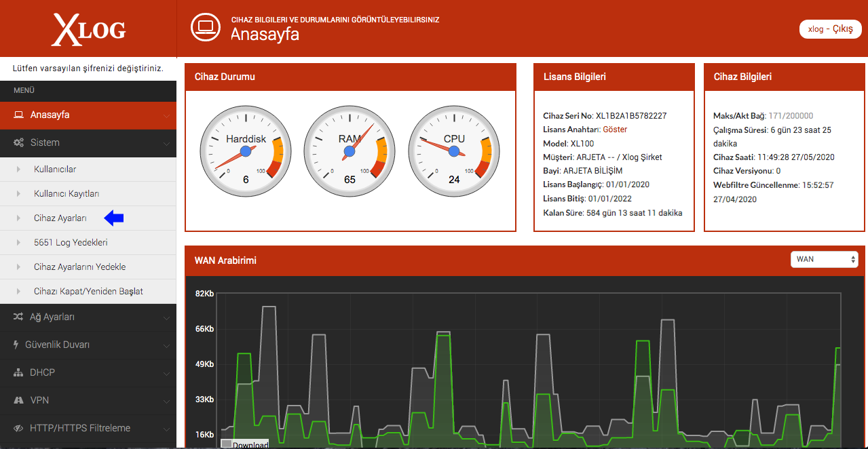Click the gears icon next to Sistem

18,143
